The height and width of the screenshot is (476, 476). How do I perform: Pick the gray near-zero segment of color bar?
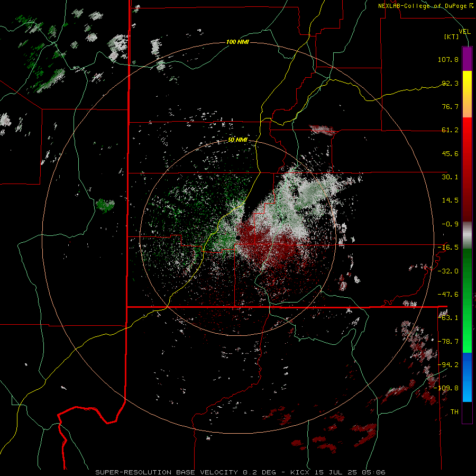[467, 235]
